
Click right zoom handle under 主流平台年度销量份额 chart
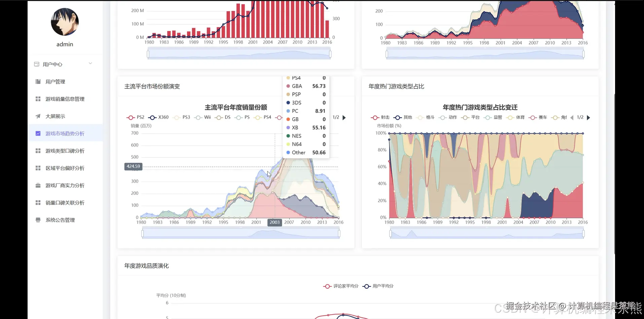339,233
